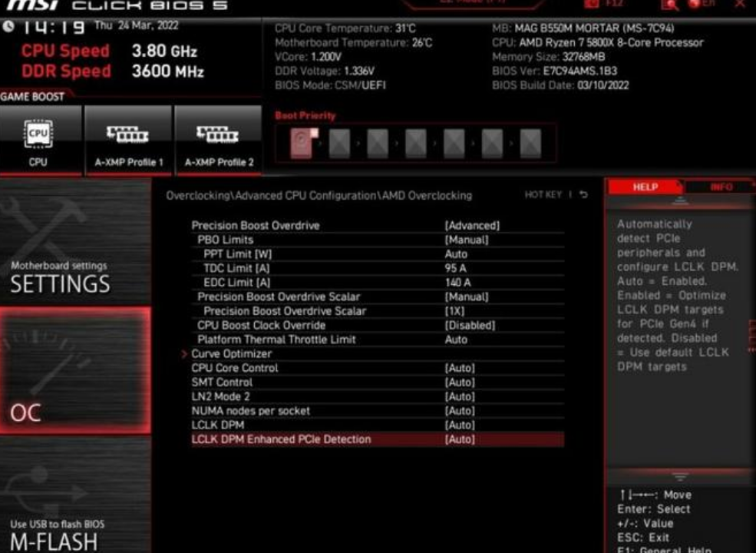The height and width of the screenshot is (553, 756).
Task: Click CPU Core Temperature: 31°C reading
Action: coord(345,28)
